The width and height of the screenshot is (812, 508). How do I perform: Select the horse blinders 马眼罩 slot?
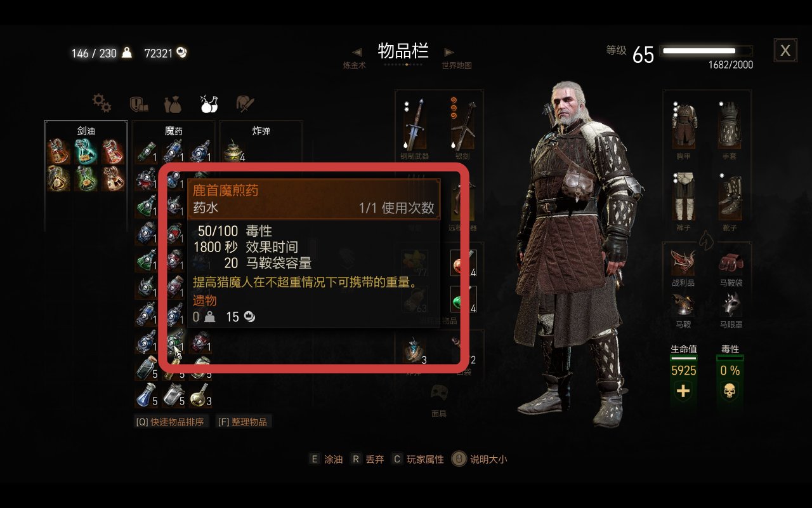tap(731, 309)
